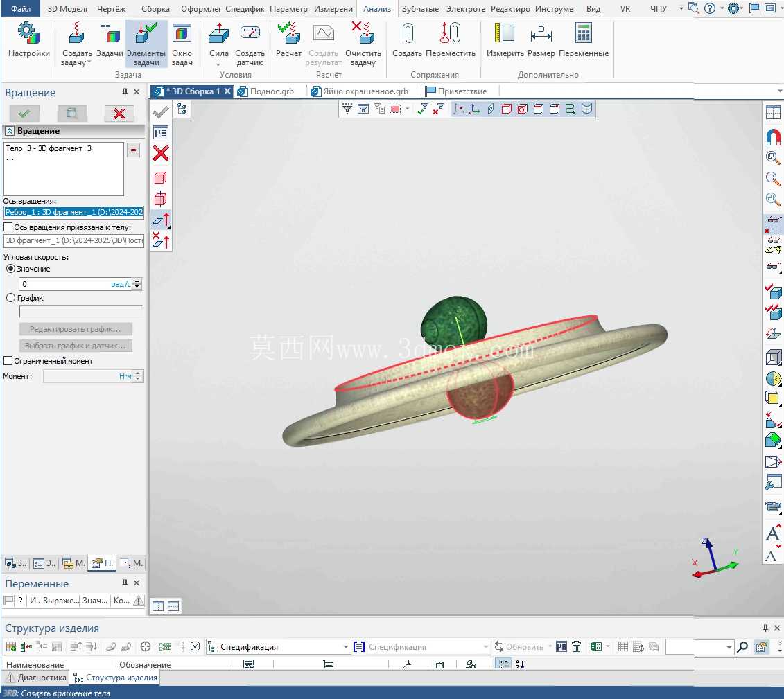Click the Обновить button
This screenshot has height=699, width=784.
519,646
